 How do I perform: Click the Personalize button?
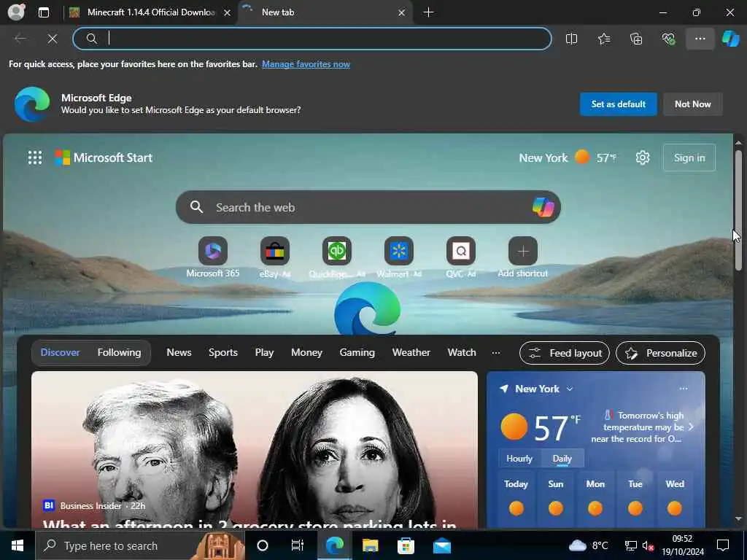point(660,353)
